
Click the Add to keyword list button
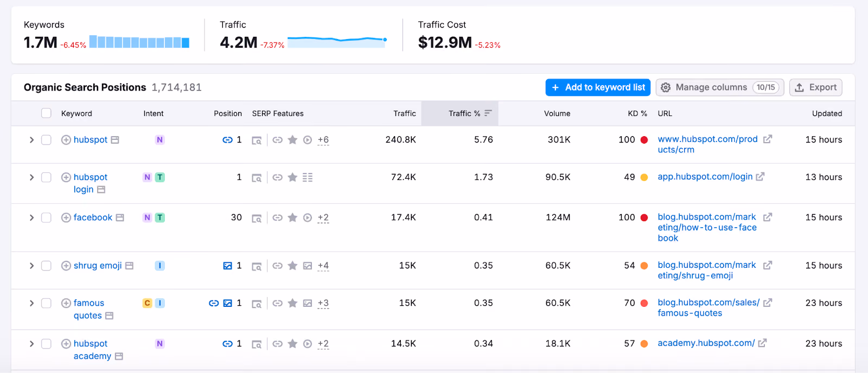598,87
